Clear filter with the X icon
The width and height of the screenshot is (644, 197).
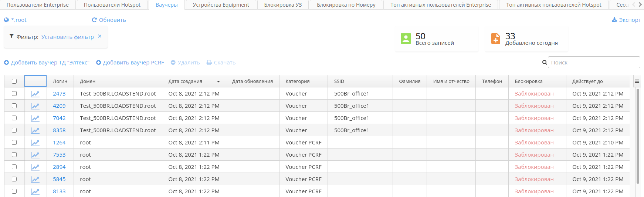(100, 36)
